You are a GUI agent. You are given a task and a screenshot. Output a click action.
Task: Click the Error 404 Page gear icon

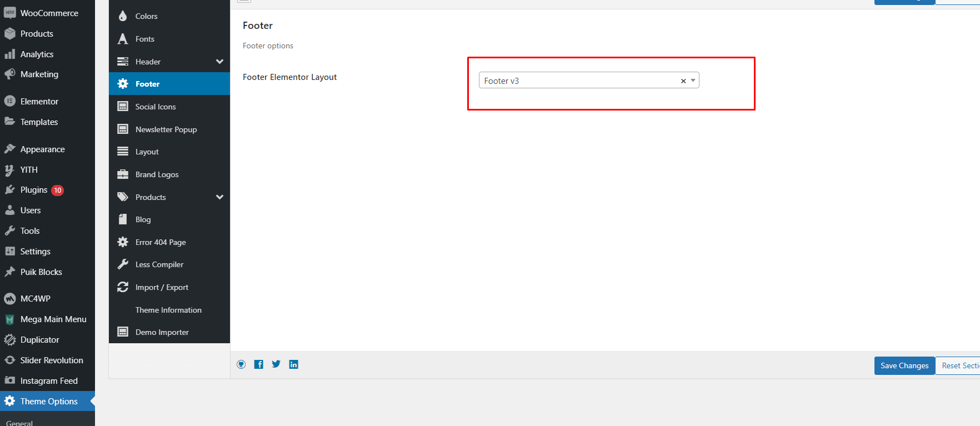[x=123, y=242]
